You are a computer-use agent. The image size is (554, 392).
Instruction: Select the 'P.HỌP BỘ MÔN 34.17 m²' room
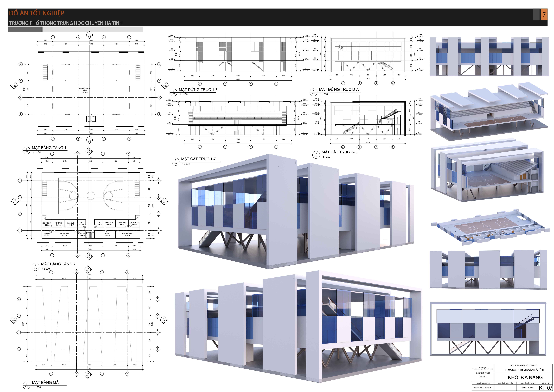click(x=64, y=234)
